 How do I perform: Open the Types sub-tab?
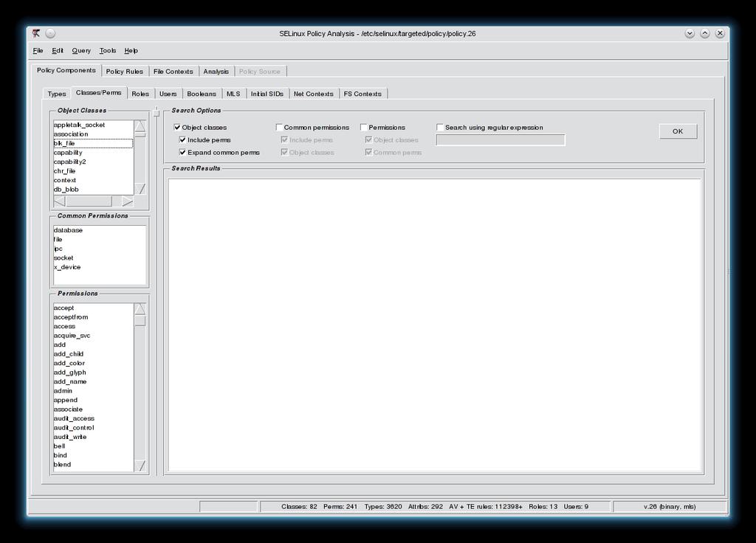57,94
